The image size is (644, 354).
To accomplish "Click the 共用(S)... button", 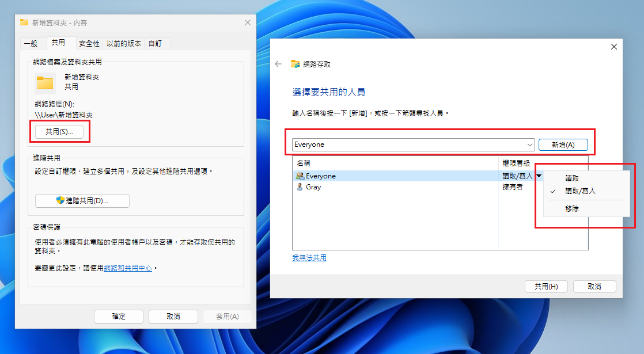I will (59, 132).
